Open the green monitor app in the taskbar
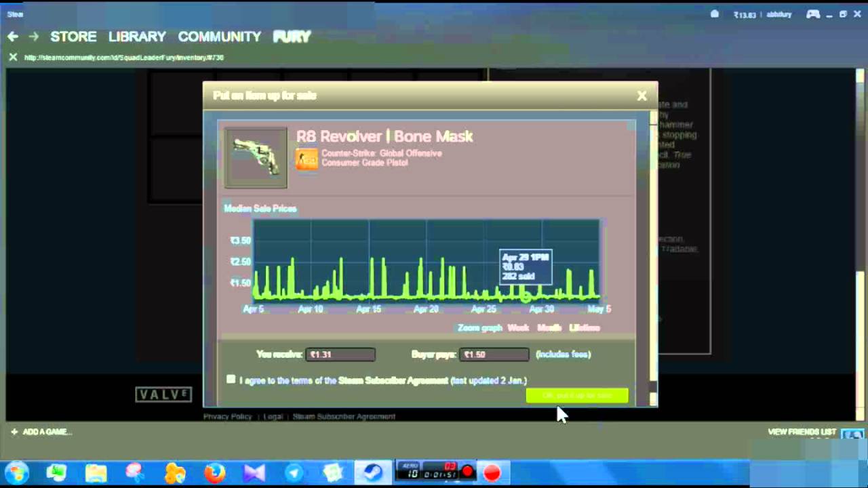This screenshot has width=868, height=488. point(56,472)
